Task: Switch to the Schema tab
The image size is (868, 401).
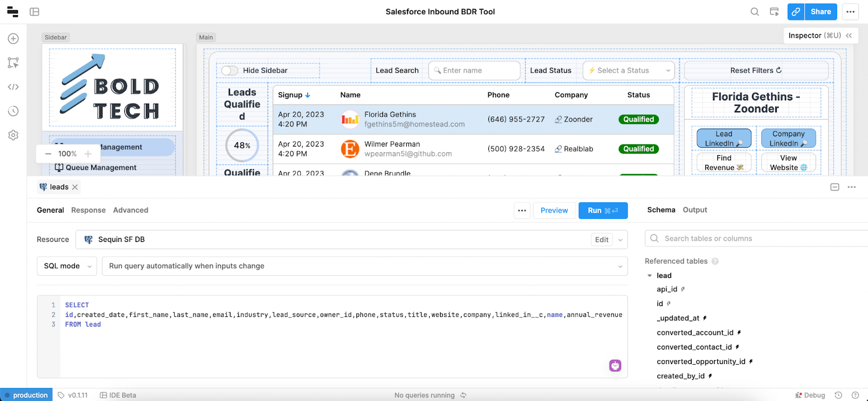Action: pyautogui.click(x=661, y=209)
